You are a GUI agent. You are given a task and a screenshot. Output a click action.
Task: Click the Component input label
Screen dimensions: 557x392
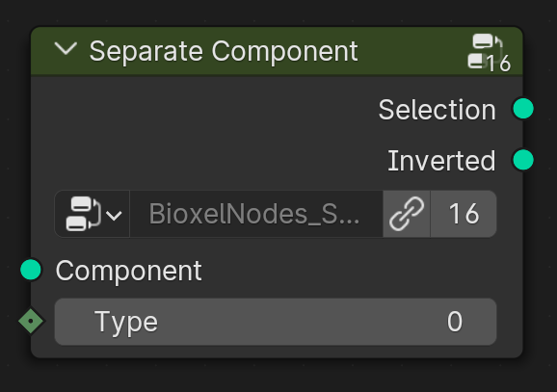point(129,271)
